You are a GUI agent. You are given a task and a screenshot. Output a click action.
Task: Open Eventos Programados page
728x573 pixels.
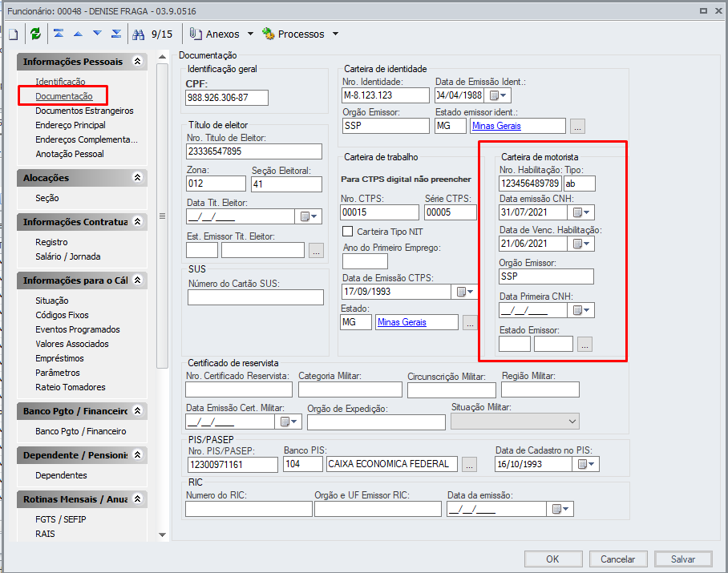[x=78, y=329]
